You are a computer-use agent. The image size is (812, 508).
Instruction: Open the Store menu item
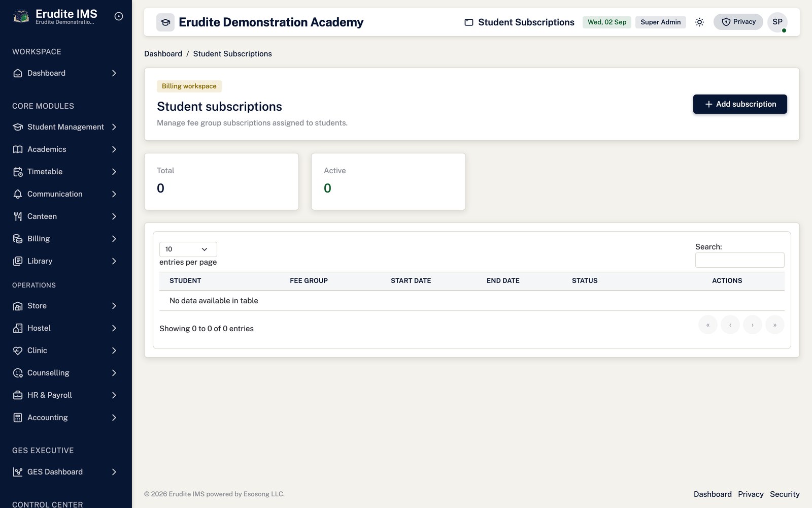point(66,306)
